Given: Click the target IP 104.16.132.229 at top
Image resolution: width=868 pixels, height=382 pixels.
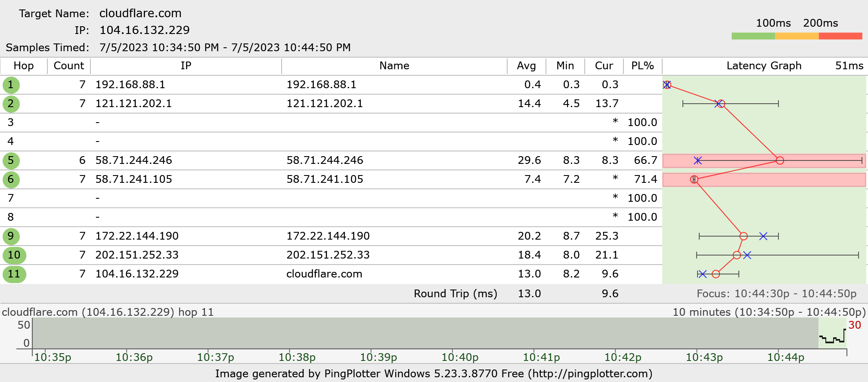Looking at the screenshot, I should [x=145, y=30].
